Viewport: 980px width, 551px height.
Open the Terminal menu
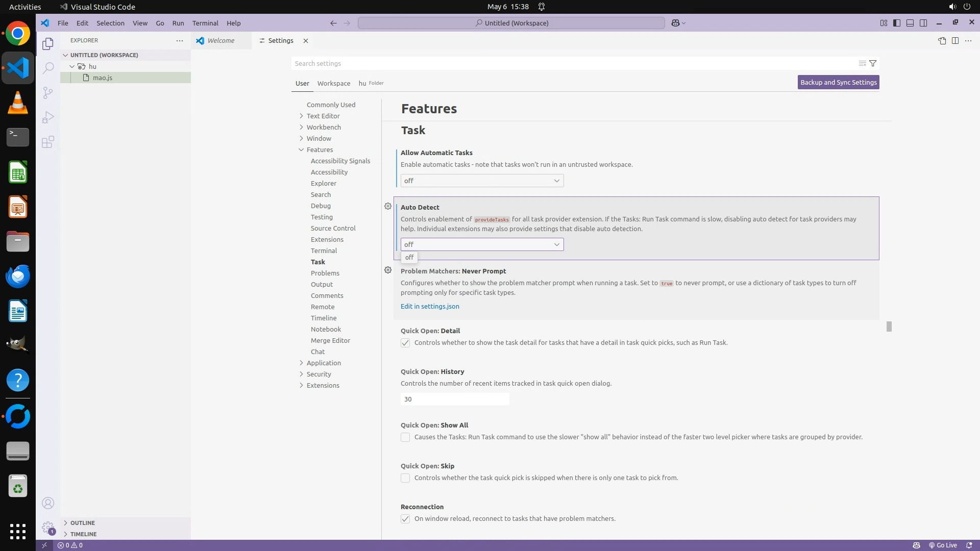(x=205, y=23)
